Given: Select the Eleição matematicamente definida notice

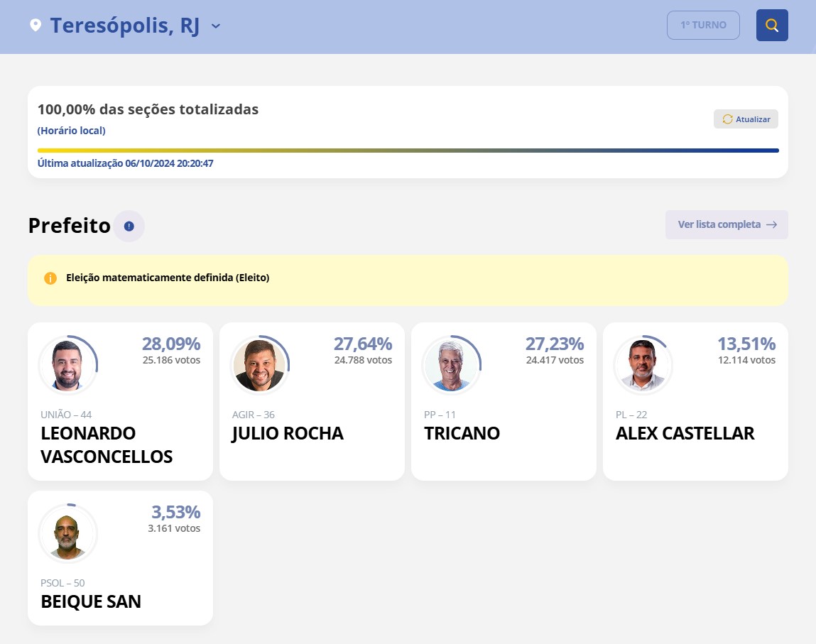Looking at the screenshot, I should (168, 278).
